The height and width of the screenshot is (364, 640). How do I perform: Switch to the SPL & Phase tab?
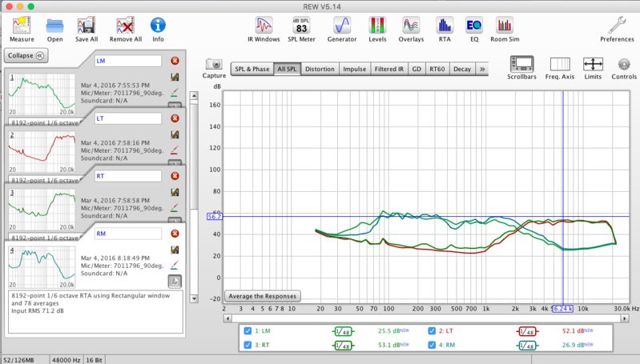tap(252, 70)
